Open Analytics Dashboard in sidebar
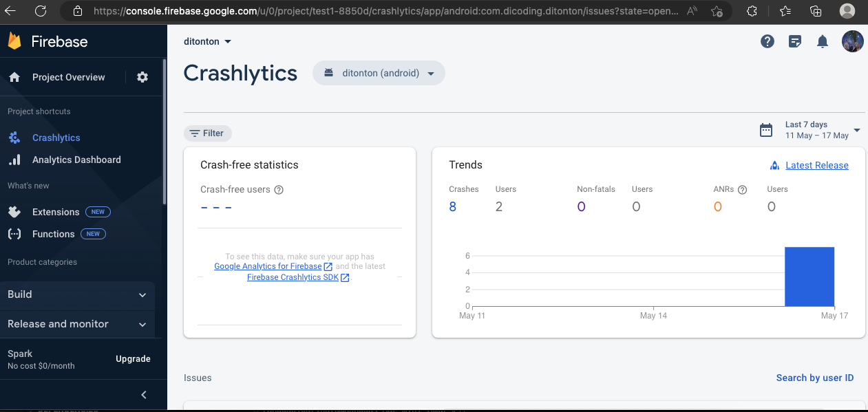This screenshot has width=868, height=412. coord(77,160)
